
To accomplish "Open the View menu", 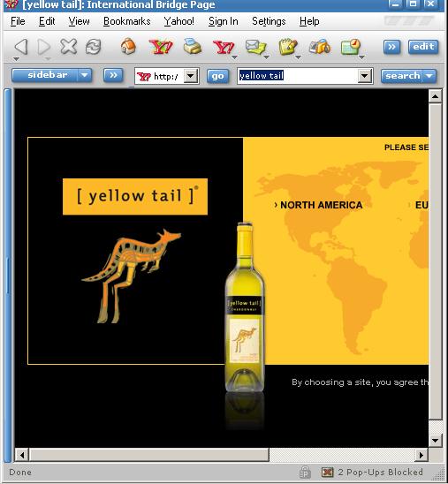I will [x=79, y=21].
